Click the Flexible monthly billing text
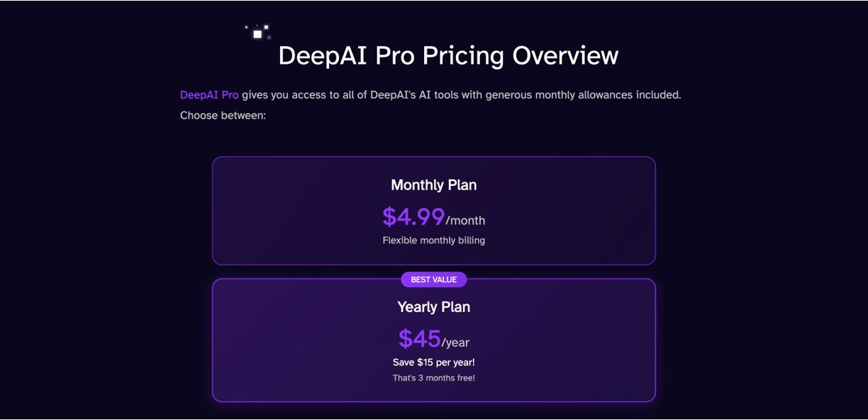 (x=434, y=241)
